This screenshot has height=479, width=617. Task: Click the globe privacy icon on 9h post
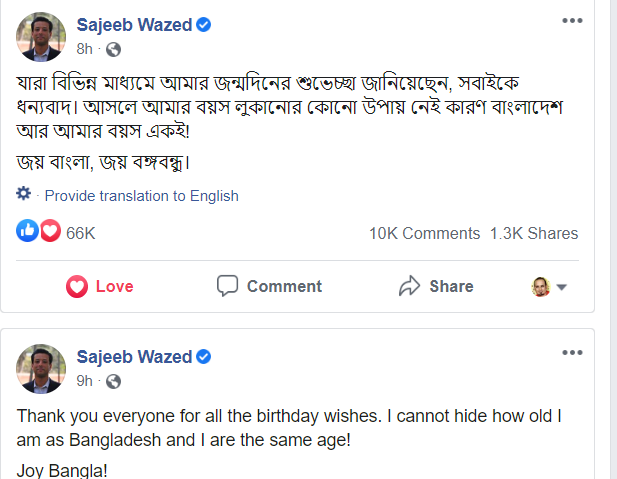point(113,381)
